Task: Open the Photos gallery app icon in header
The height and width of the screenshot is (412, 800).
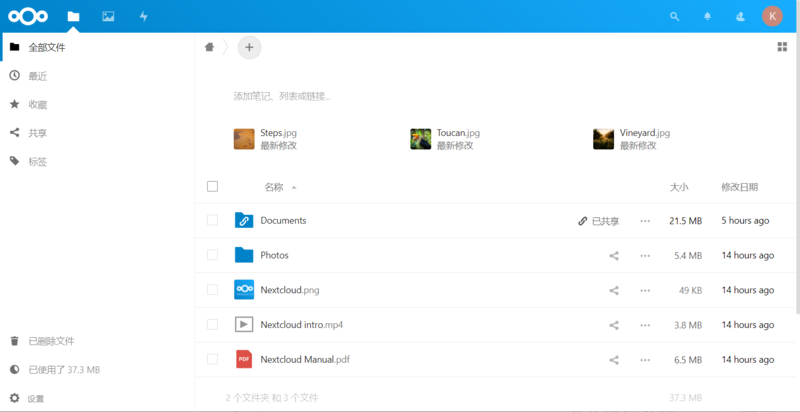Action: [108, 16]
